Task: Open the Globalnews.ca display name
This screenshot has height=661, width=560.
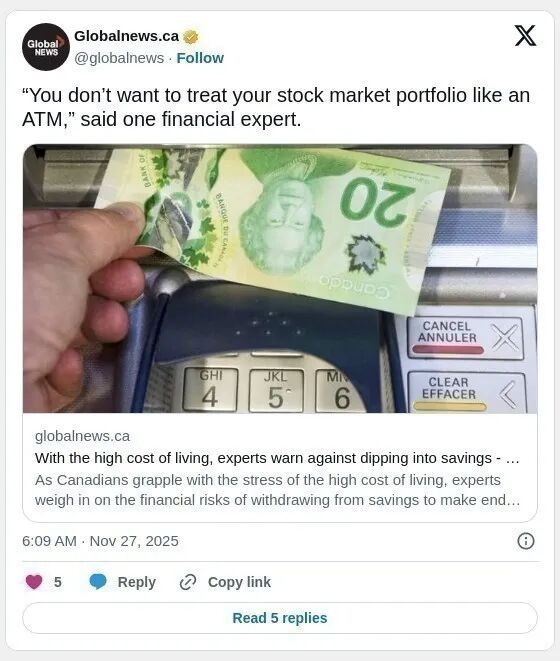Action: click(127, 36)
